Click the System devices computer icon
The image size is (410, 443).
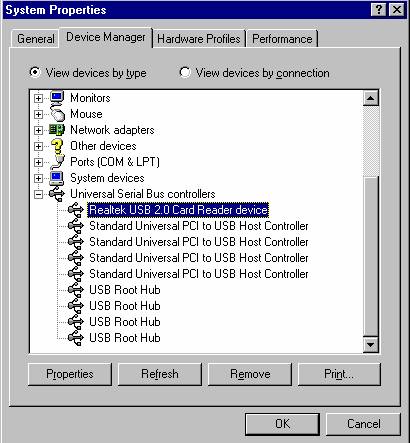(57, 178)
